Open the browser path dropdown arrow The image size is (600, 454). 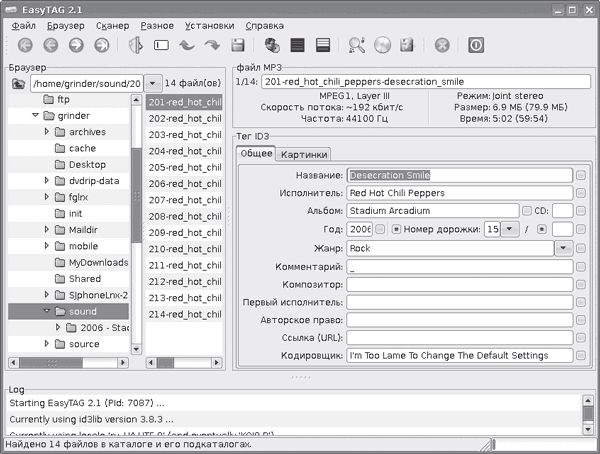152,83
